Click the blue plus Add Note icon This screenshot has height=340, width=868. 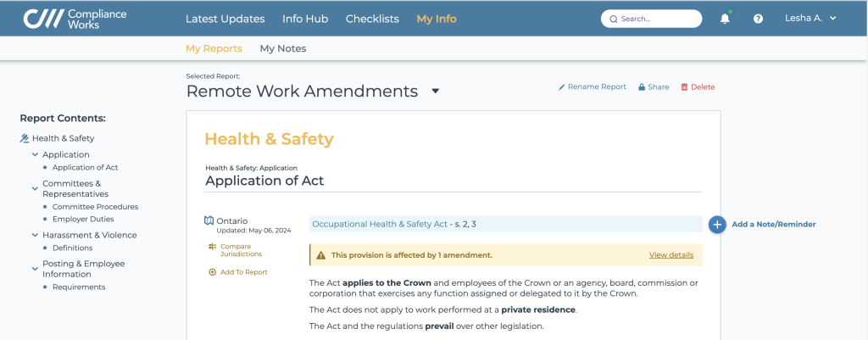tap(717, 224)
